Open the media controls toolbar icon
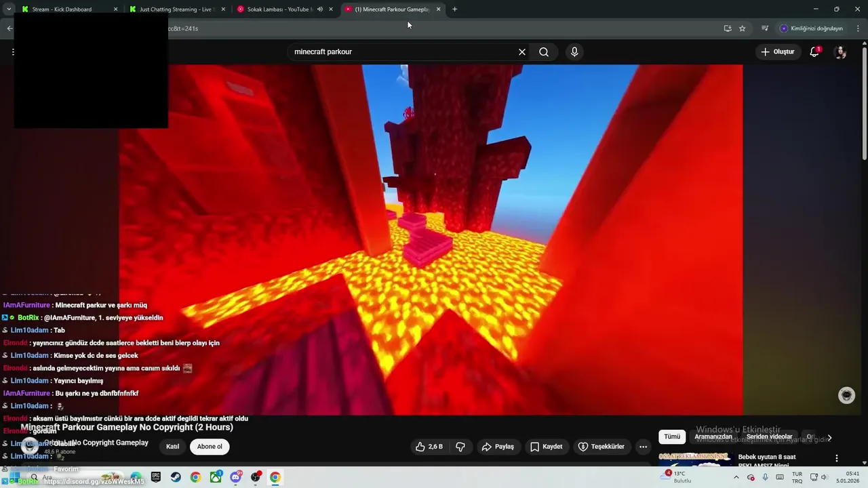This screenshot has width=868, height=488. click(x=765, y=28)
